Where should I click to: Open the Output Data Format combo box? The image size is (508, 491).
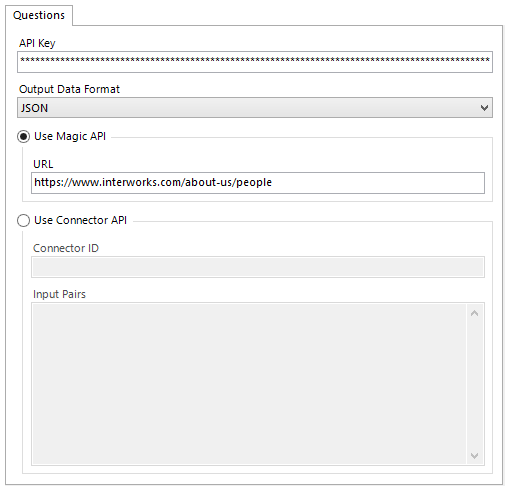[255, 108]
